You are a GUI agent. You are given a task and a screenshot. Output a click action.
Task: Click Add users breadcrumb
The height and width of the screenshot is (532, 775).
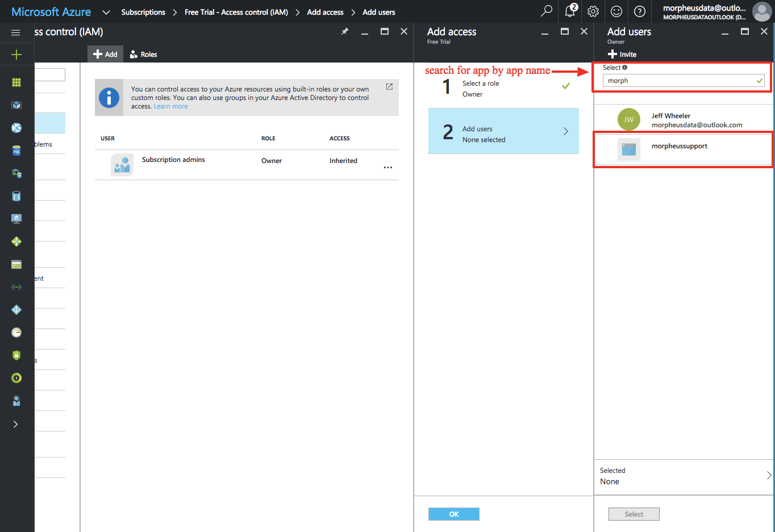point(379,12)
